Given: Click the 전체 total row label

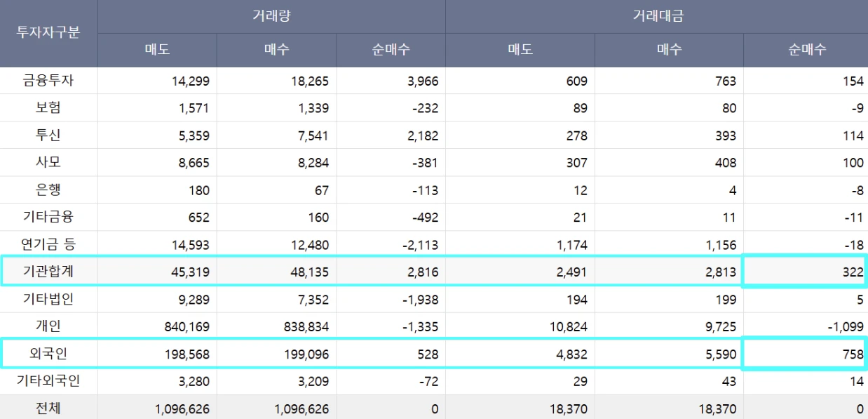Looking at the screenshot, I should 48,408.
